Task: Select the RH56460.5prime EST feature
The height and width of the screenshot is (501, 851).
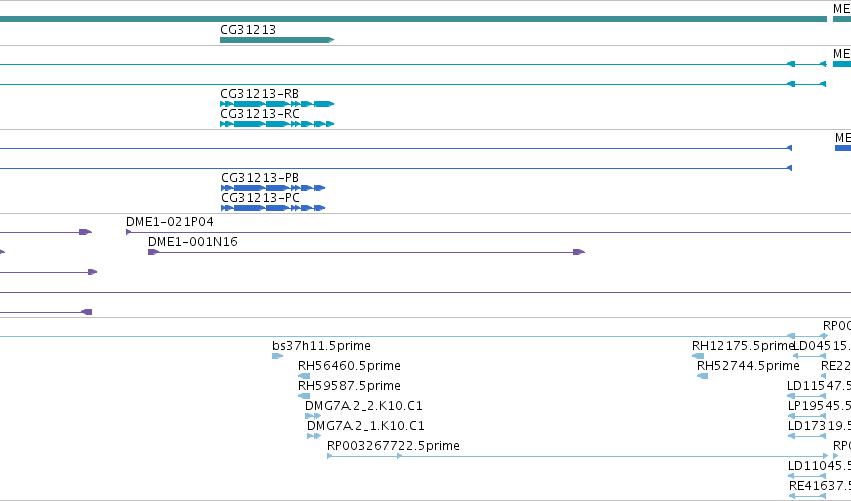Action: (x=304, y=376)
